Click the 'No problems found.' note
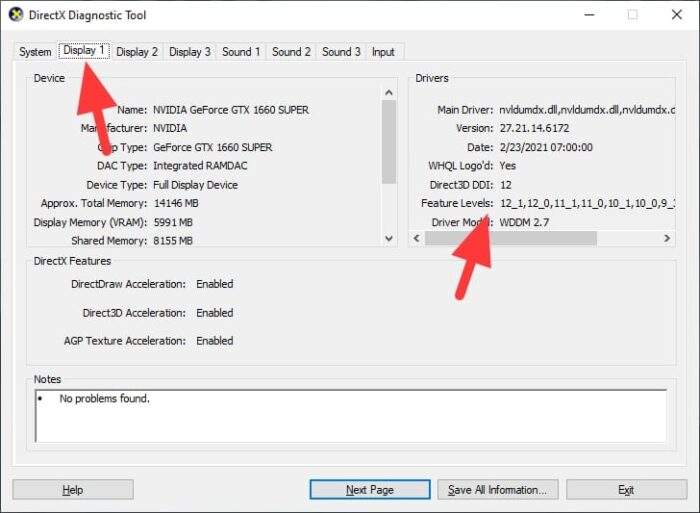Image resolution: width=700 pixels, height=513 pixels. tap(104, 398)
